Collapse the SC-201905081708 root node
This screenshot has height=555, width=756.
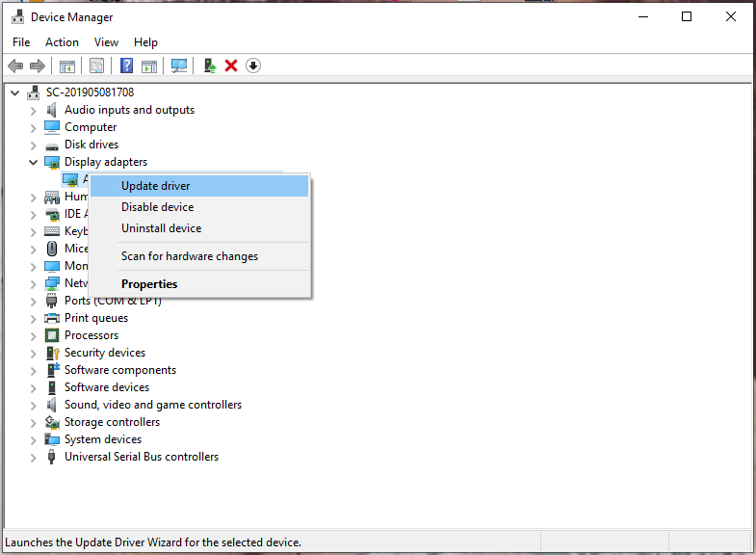tap(15, 92)
